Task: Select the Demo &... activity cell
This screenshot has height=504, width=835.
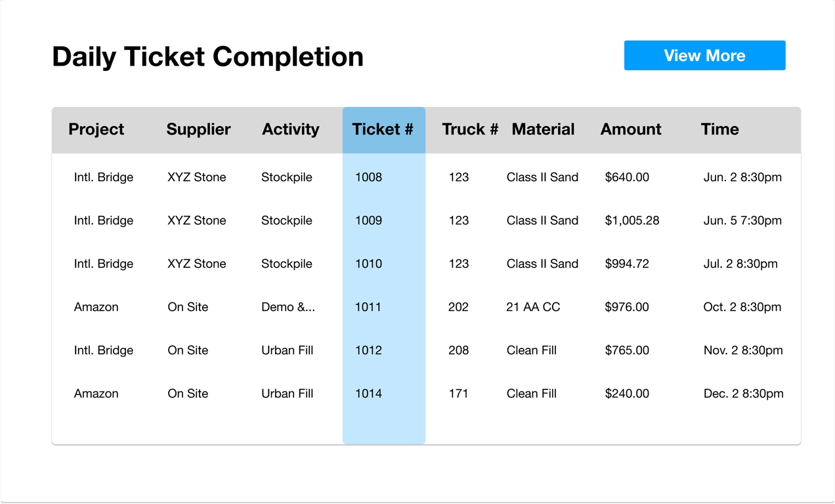Action: pyautogui.click(x=288, y=307)
